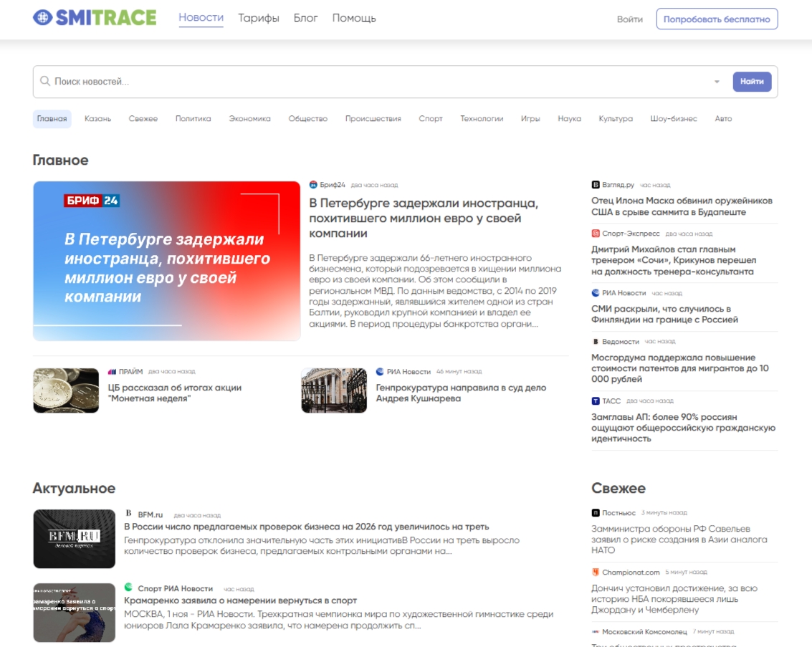Click the SMITRACE logo
812x647 pixels.
[95, 18]
